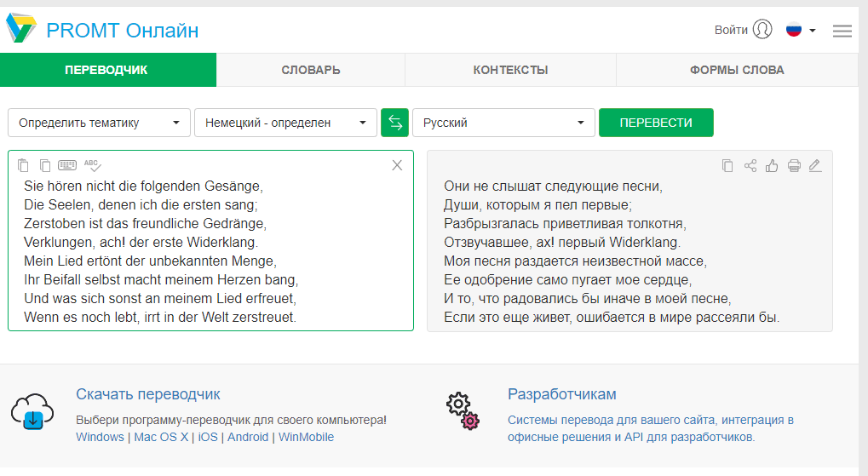Suggest an edit using the pencil icon
The width and height of the screenshot is (868, 476).
coord(815,166)
